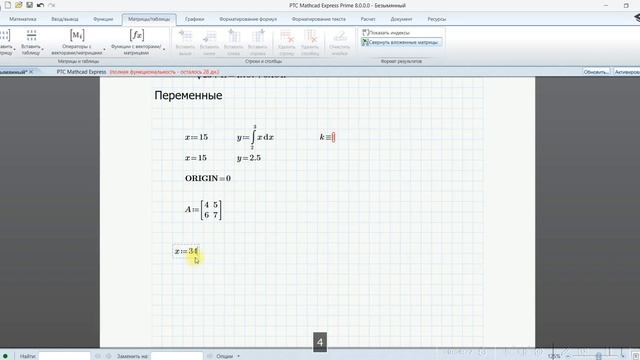Viewport: 640px width, 360px height.
Task: Click the x=15 evaluation result
Action: 196,158
